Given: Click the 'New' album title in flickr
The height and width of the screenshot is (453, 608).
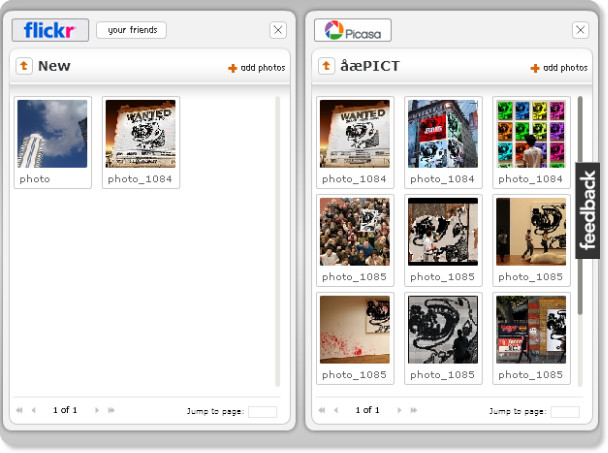Looking at the screenshot, I should point(54,66).
